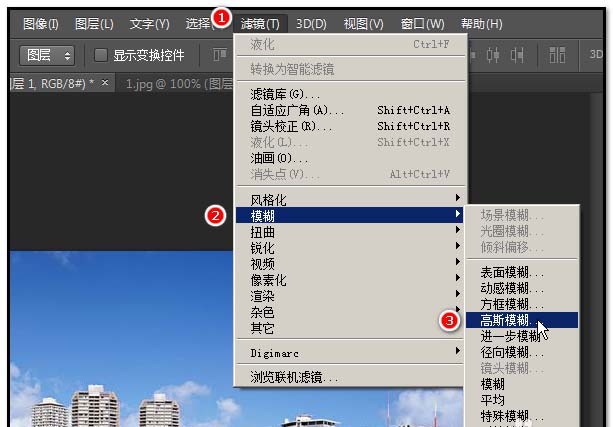Choose 光圈模糊... in blur submenu

click(x=522, y=231)
